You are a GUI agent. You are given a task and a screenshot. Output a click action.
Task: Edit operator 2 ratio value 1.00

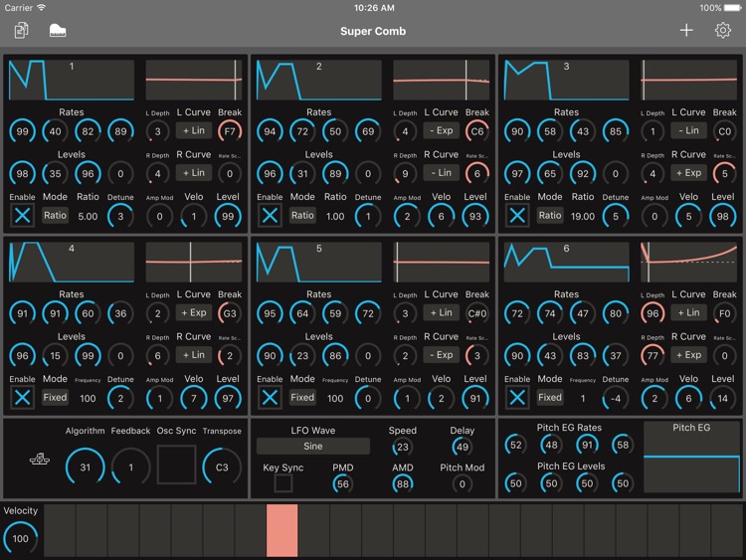335,217
